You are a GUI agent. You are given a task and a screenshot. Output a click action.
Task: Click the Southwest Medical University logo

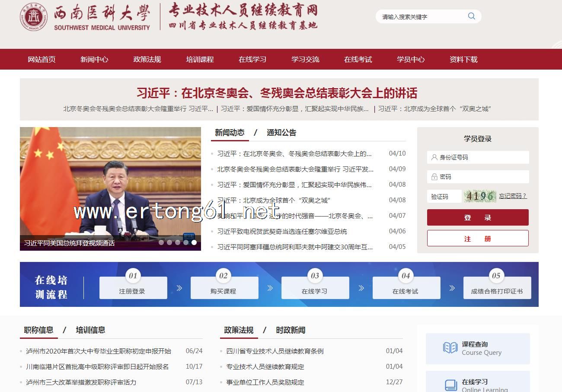[33, 17]
